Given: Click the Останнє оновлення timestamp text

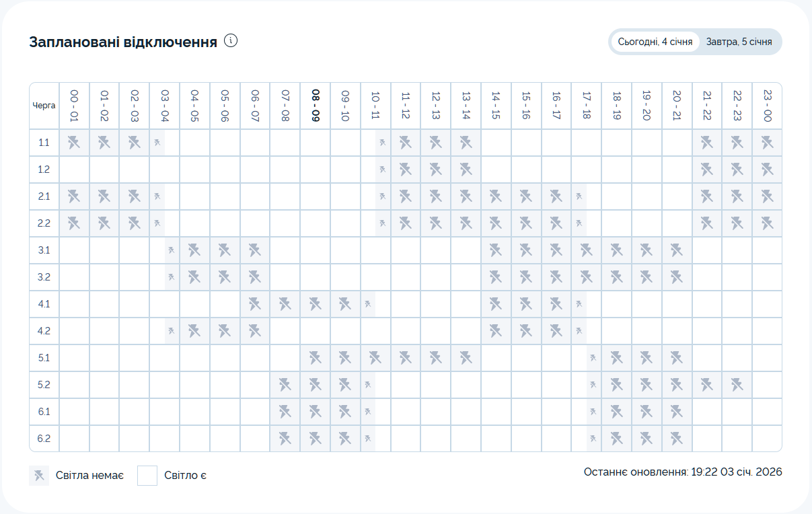Looking at the screenshot, I should [x=683, y=472].
